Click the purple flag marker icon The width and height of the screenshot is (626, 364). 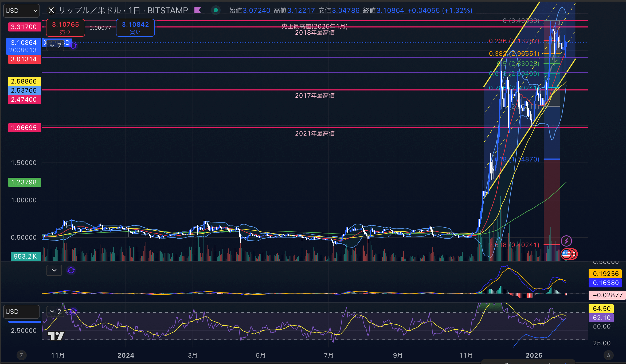click(x=198, y=10)
